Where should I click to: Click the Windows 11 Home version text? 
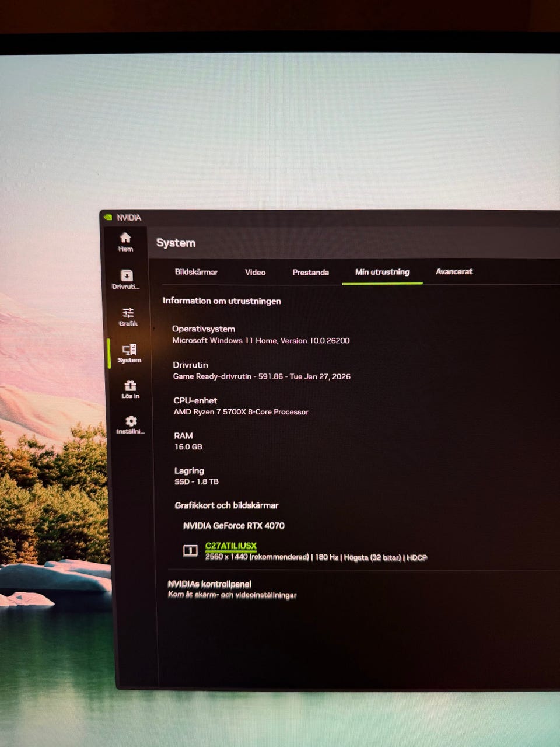[x=261, y=340]
